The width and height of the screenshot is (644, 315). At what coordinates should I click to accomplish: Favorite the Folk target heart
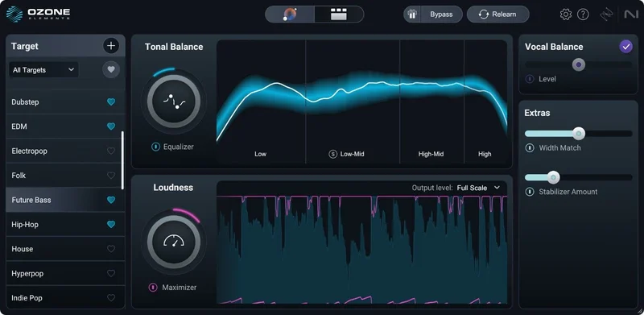111,175
